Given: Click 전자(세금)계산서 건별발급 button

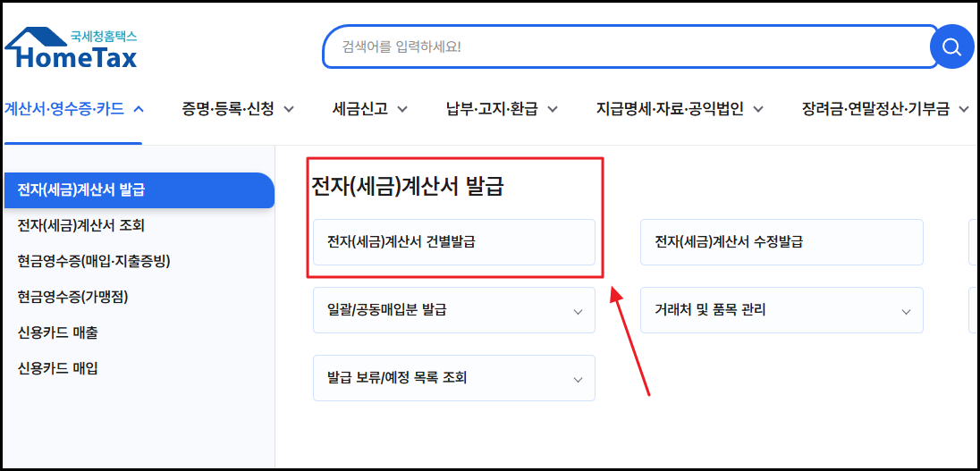Looking at the screenshot, I should click(x=454, y=242).
